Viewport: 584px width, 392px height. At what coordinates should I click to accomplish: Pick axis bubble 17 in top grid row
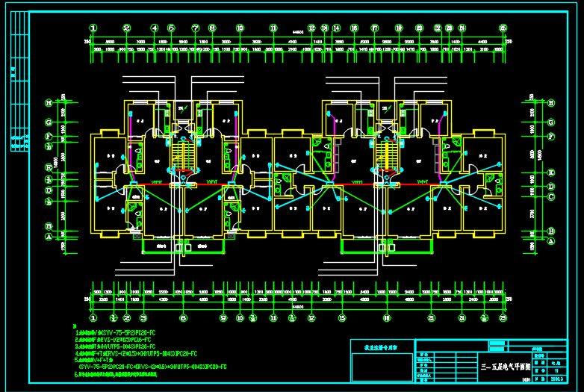click(x=375, y=28)
